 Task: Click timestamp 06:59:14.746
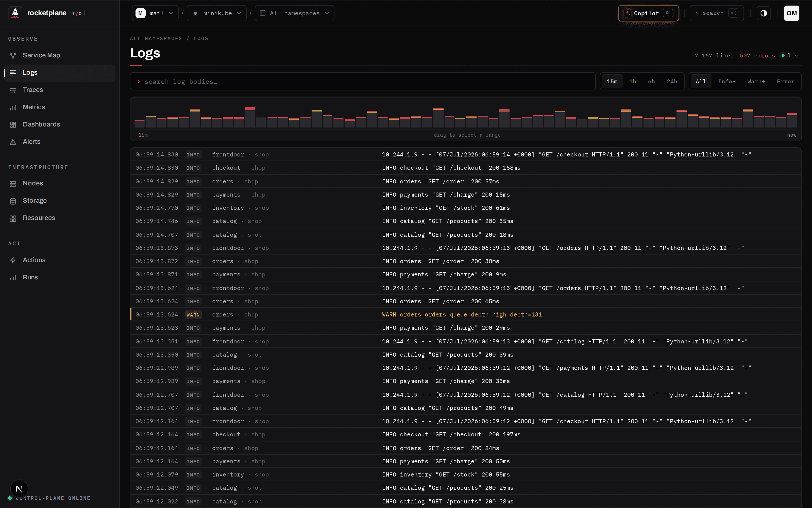(157, 221)
